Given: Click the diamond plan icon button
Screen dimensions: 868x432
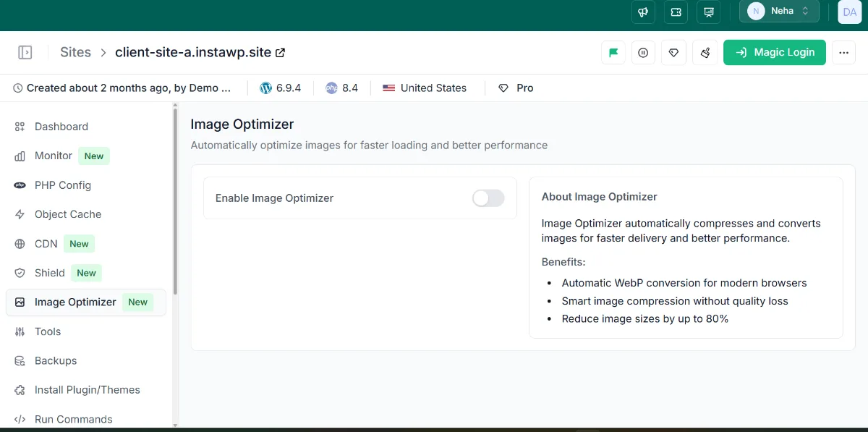Looking at the screenshot, I should click(674, 52).
